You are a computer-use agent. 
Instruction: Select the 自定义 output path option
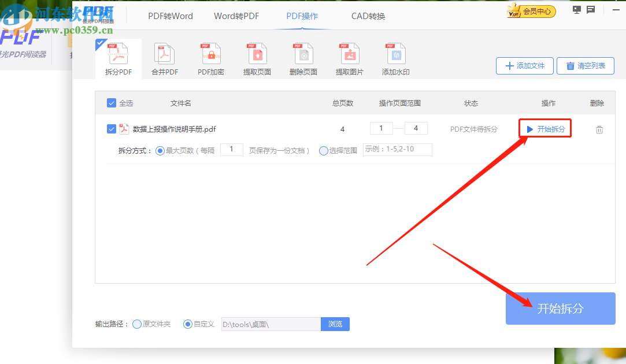coord(187,324)
